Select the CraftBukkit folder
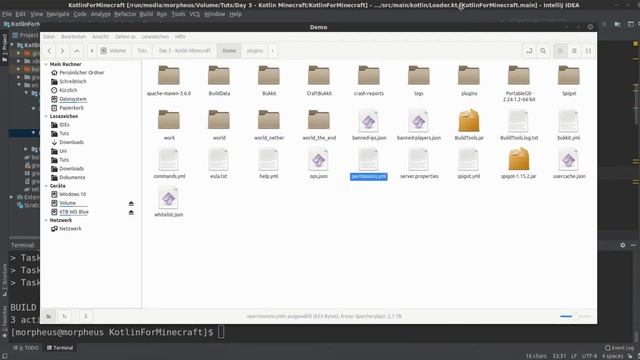 pos(319,80)
